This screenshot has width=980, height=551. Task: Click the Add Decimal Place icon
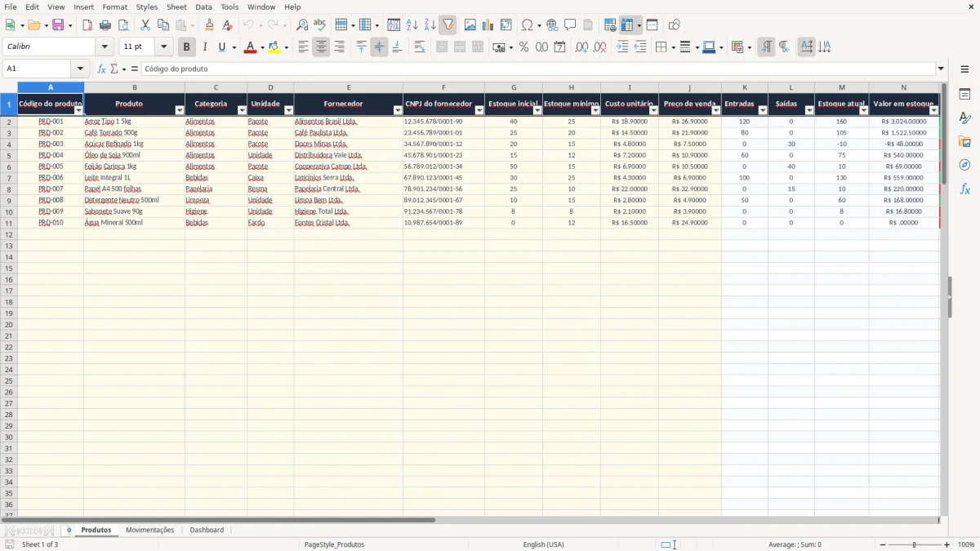[581, 47]
